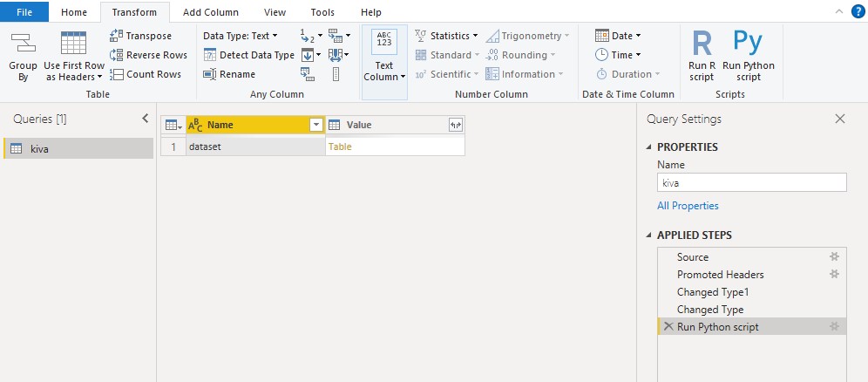The height and width of the screenshot is (382, 868).
Task: Open the Run Python script tool
Action: click(x=748, y=57)
